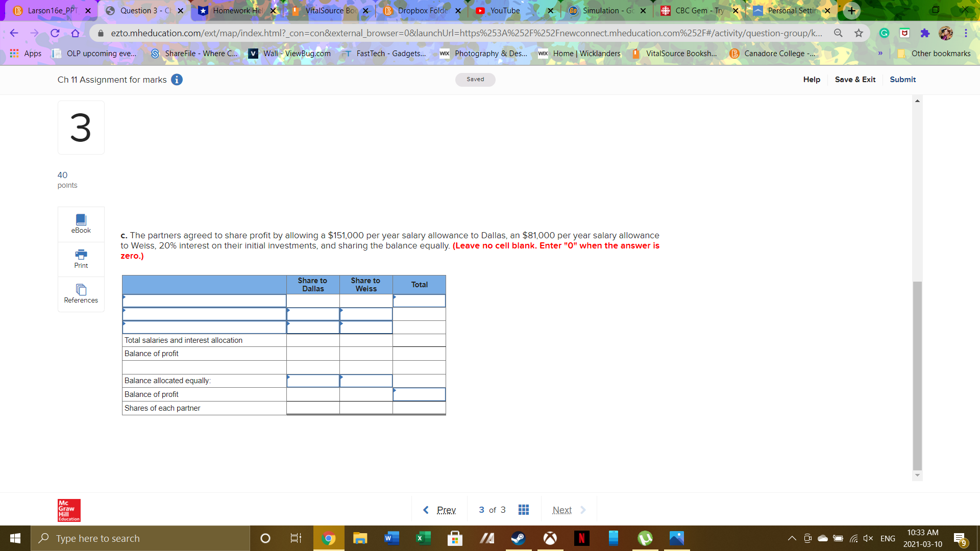Expand the hidden bookmarks chevron
The width and height of the screenshot is (980, 551).
880,53
